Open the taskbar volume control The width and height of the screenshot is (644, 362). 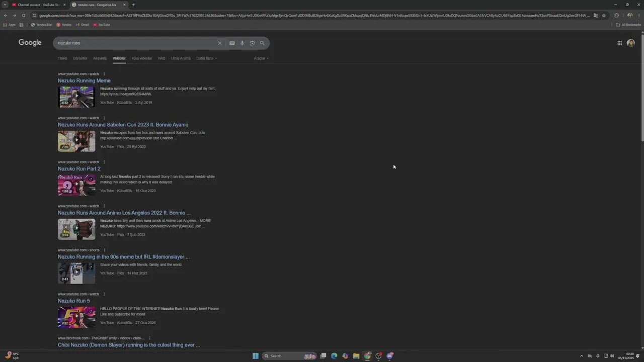coord(612,356)
